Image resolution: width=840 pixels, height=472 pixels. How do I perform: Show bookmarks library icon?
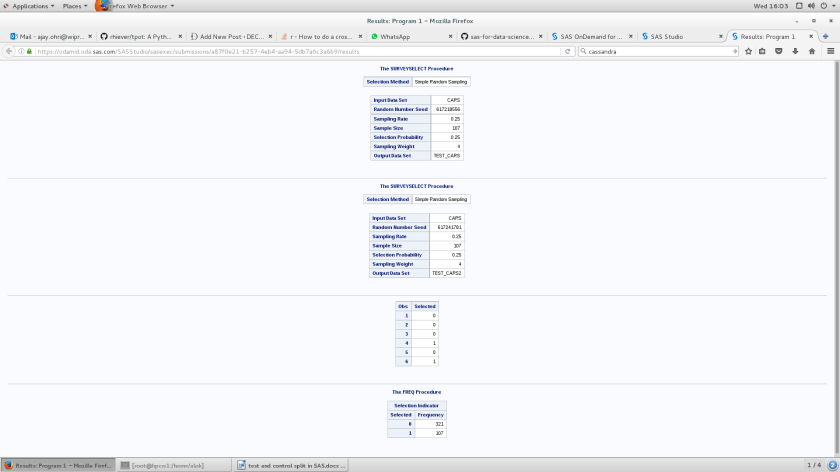point(762,51)
